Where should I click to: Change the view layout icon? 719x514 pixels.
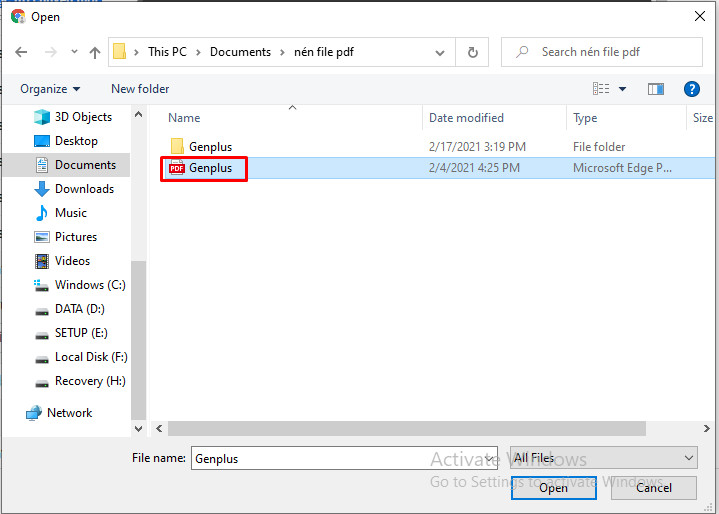pos(601,88)
